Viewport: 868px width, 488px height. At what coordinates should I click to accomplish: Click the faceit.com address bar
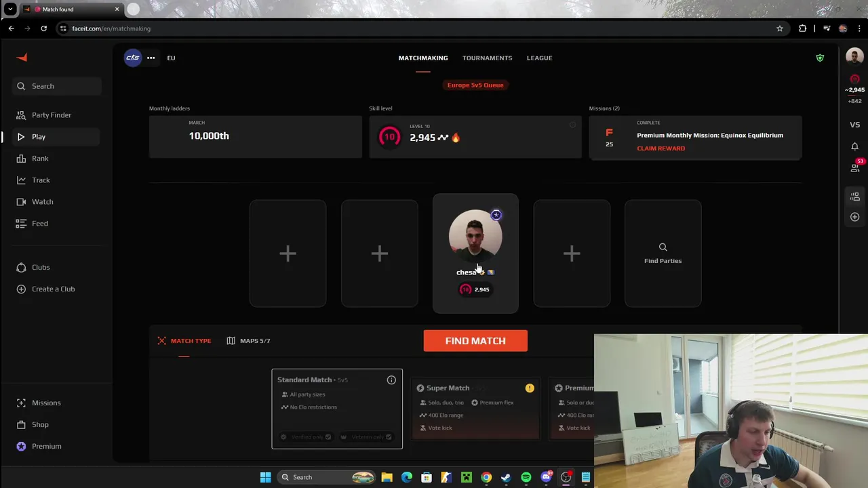coord(420,28)
